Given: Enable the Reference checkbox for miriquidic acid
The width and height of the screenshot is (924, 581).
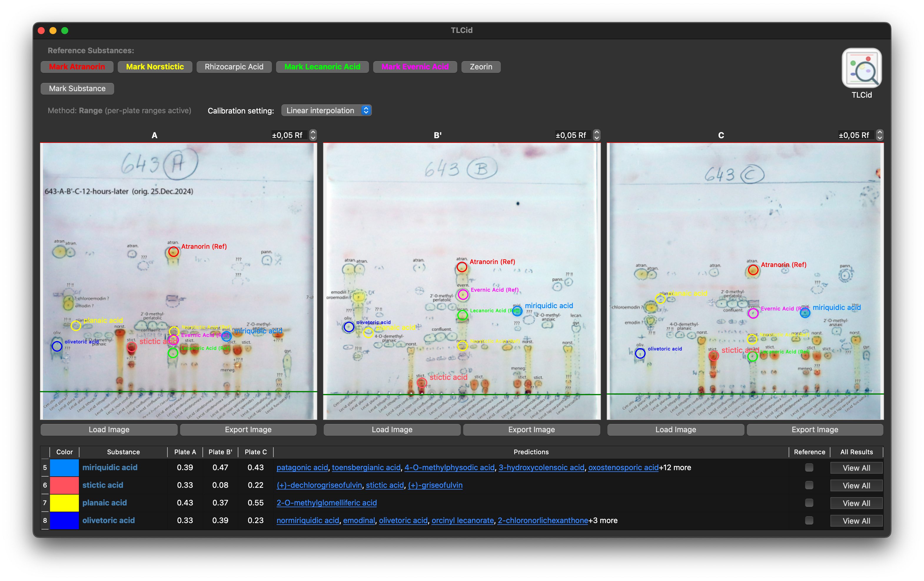Looking at the screenshot, I should [x=809, y=468].
